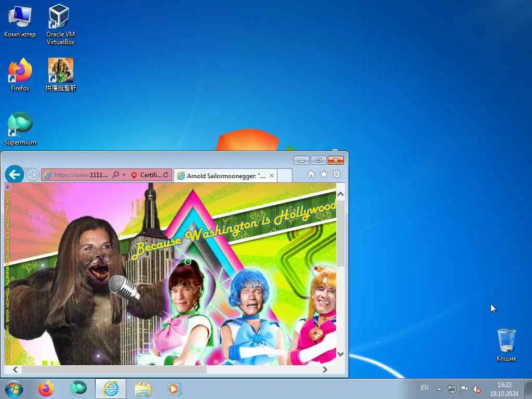
Task: Expand the address bar autocomplete dropdown
Action: pos(124,175)
